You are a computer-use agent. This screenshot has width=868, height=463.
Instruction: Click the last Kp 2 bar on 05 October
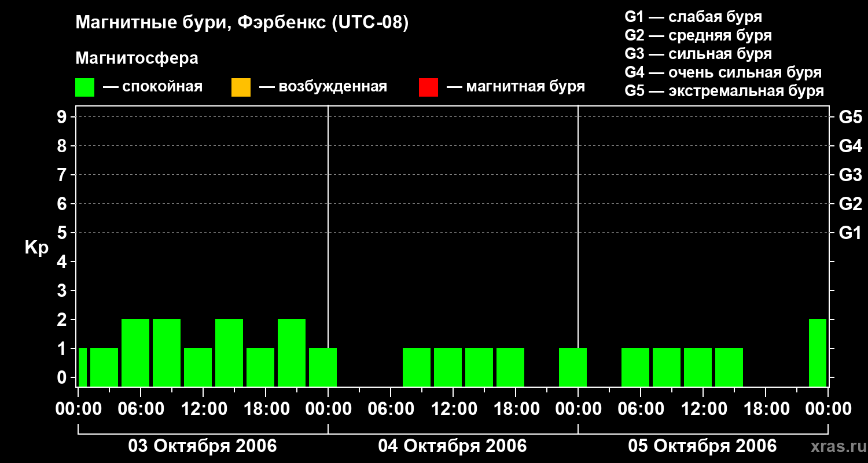point(818,352)
